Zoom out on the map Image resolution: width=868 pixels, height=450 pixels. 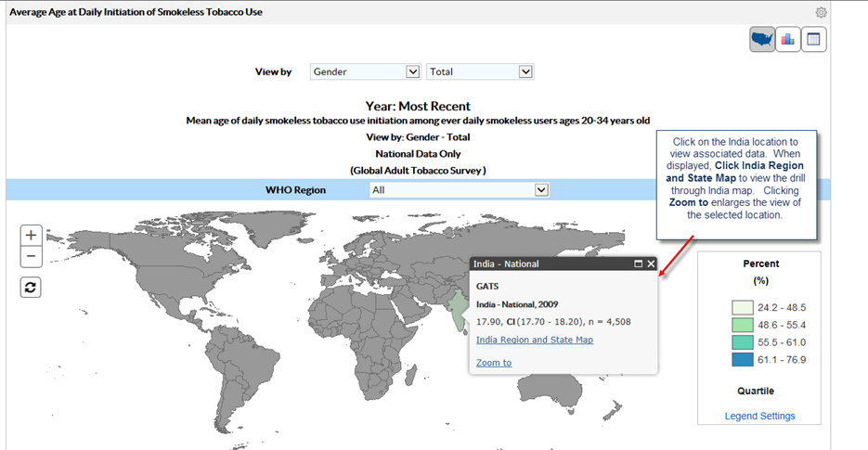pyautogui.click(x=31, y=257)
